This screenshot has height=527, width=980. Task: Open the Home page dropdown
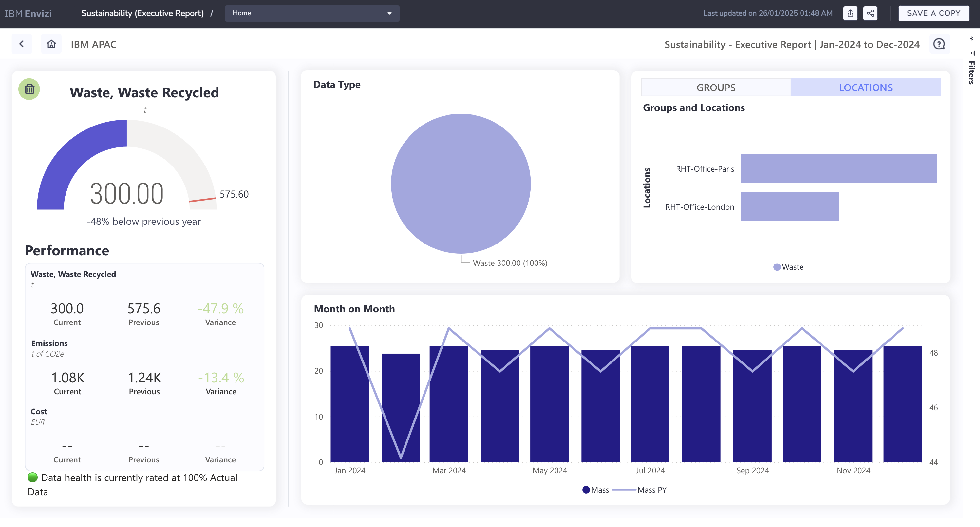click(x=311, y=13)
